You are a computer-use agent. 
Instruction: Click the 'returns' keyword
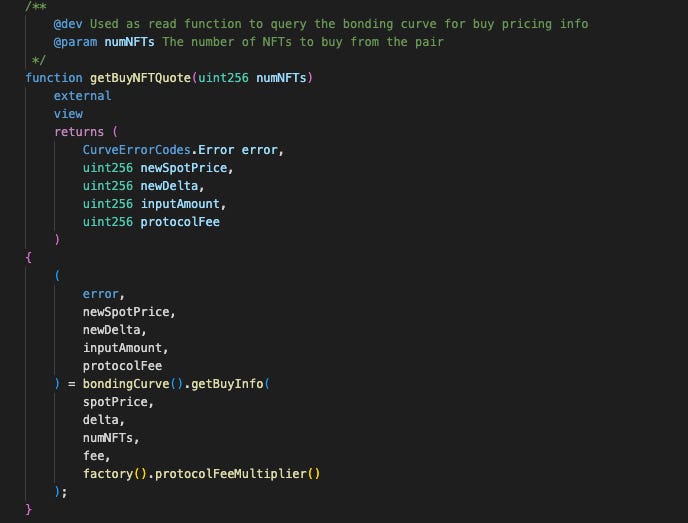coord(79,132)
